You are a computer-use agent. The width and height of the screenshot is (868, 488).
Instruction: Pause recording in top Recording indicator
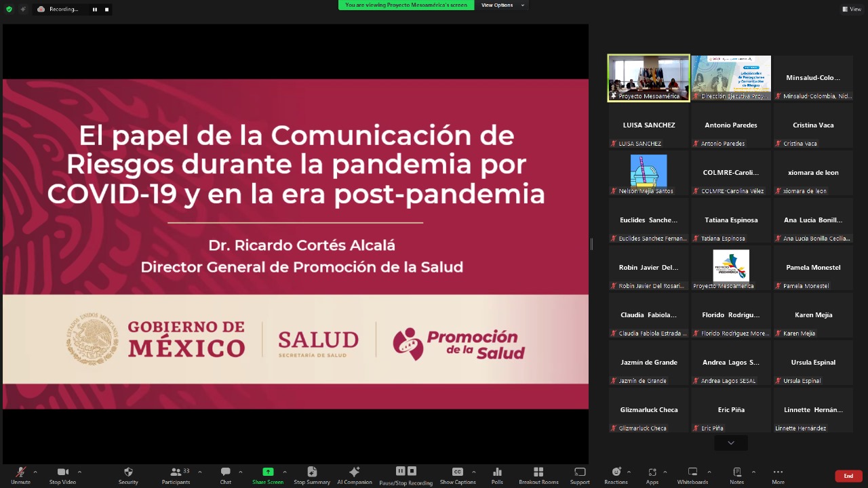[x=94, y=9]
